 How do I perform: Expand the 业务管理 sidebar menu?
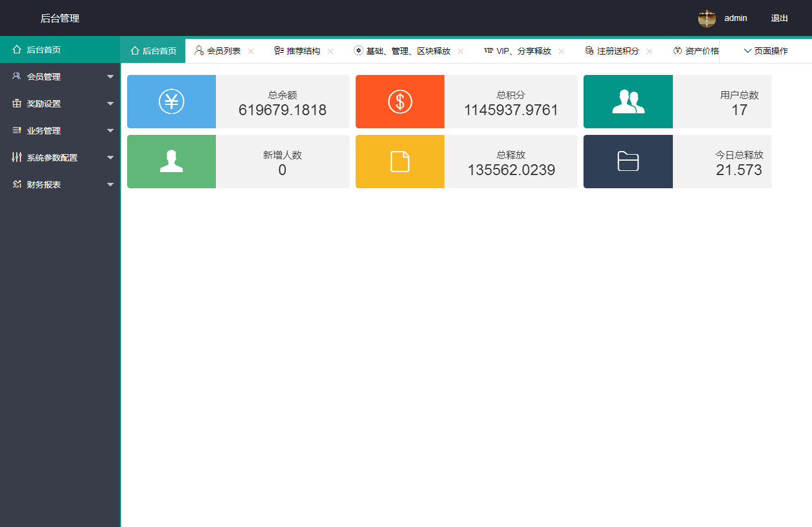60,131
